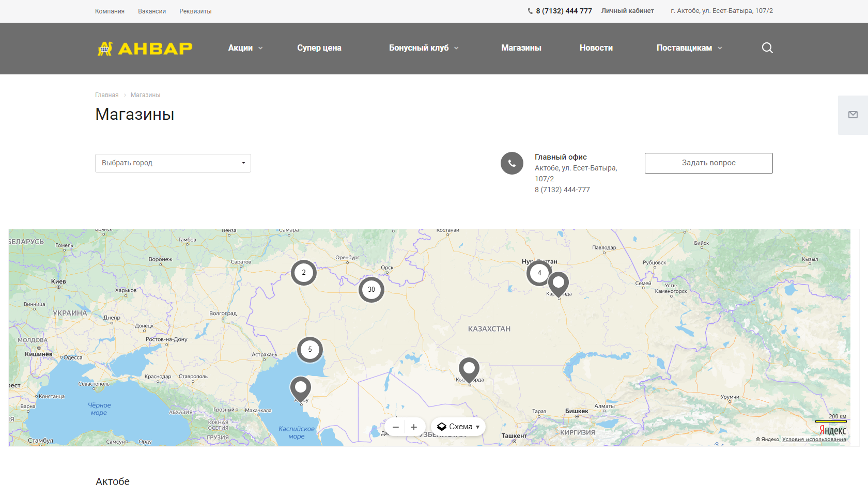The image size is (868, 485).
Task: Open the Супер цена page
Action: (x=319, y=48)
